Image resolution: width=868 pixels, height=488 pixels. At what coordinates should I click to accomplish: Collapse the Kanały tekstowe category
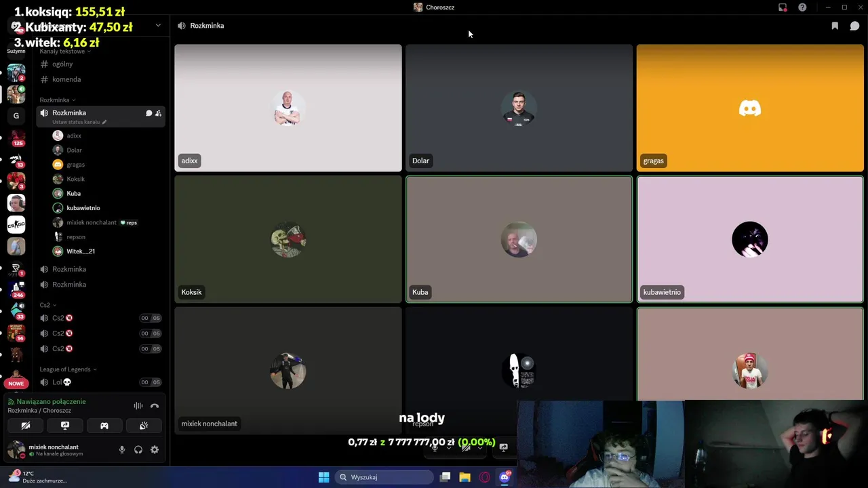coord(64,52)
